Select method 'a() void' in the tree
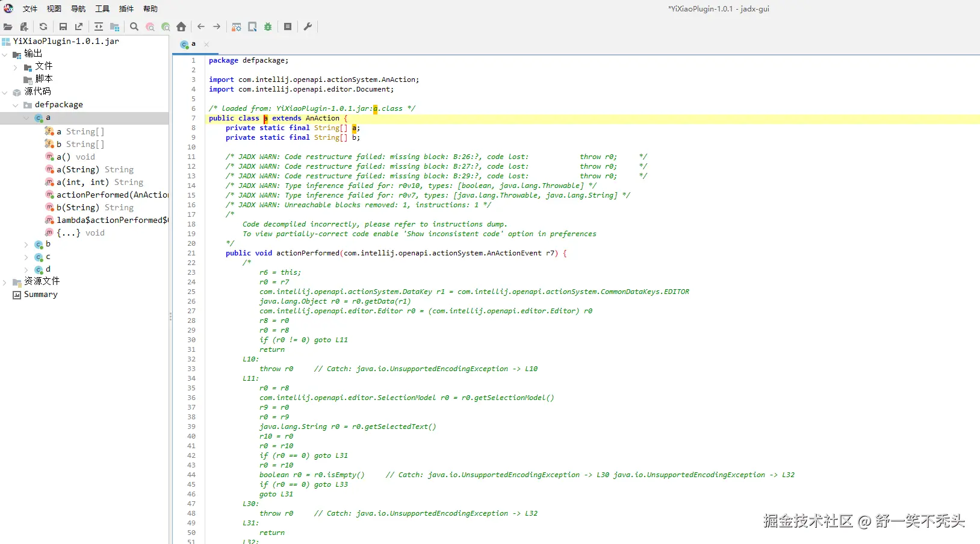980x544 pixels. point(76,157)
